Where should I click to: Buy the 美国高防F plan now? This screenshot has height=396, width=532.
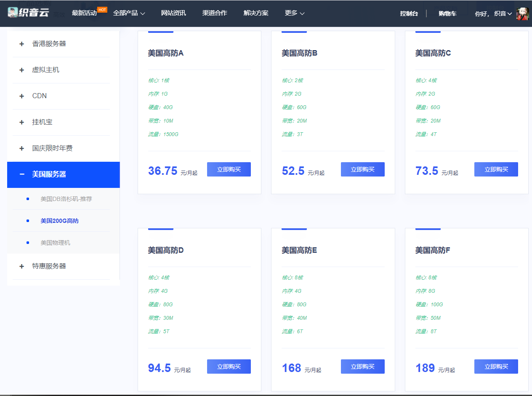pos(496,367)
